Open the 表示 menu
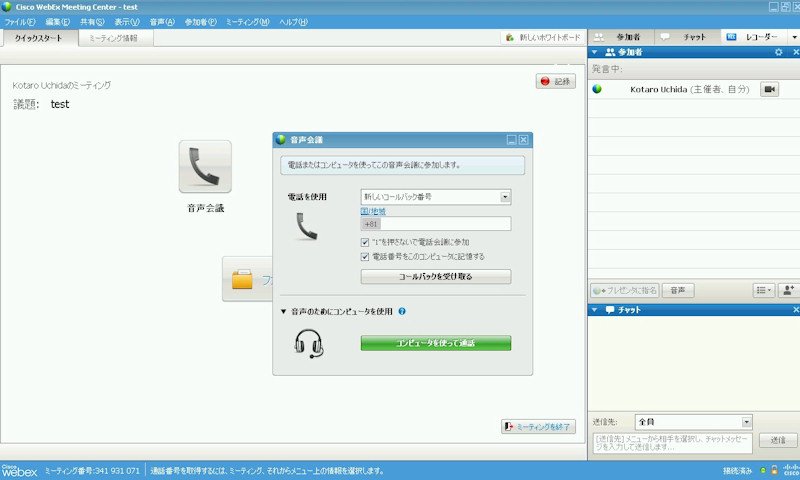This screenshot has width=800, height=480. point(127,22)
